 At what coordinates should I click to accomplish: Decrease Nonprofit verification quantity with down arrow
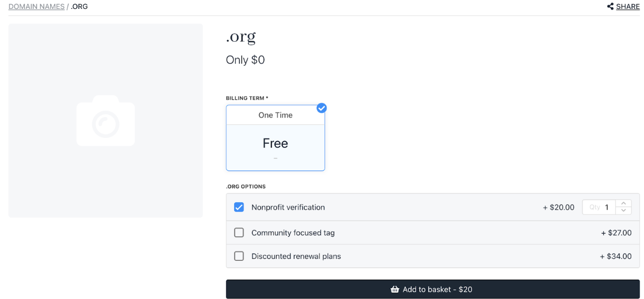[x=624, y=211]
